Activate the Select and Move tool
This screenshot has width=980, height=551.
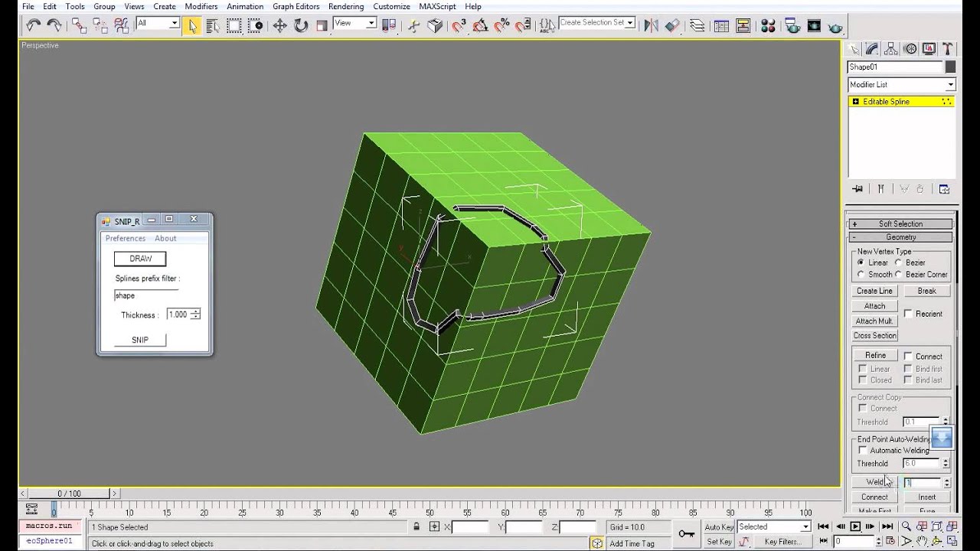click(x=280, y=25)
